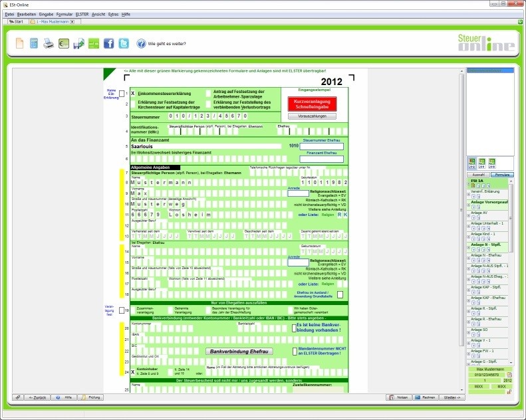Click the third year form thumbnail icon

click(x=492, y=163)
